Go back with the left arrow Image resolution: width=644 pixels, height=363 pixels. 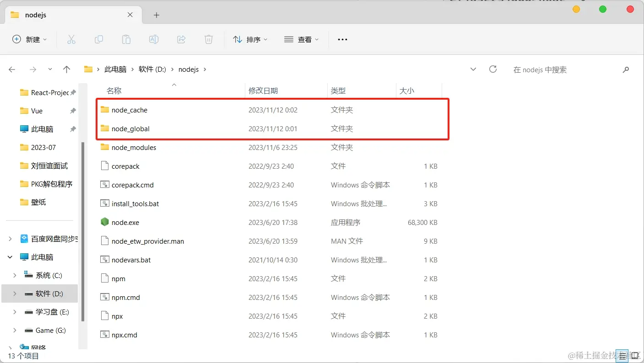tap(12, 69)
